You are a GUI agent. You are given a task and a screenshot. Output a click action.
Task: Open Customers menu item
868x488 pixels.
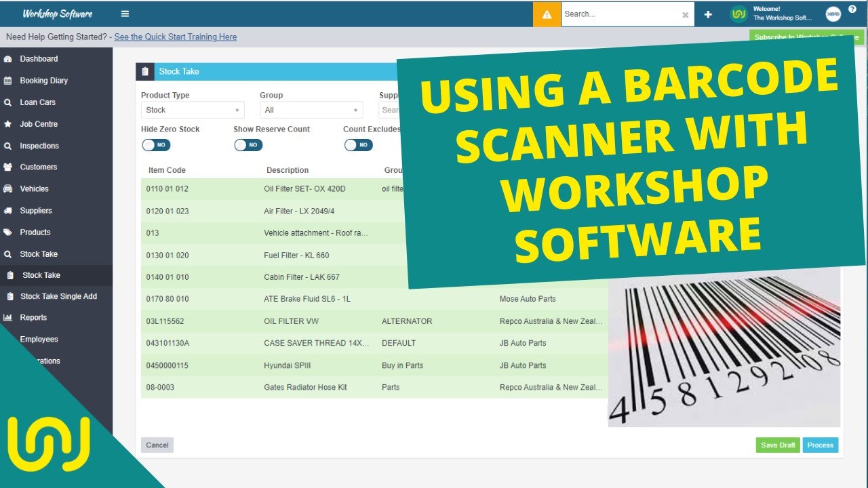pos(38,167)
